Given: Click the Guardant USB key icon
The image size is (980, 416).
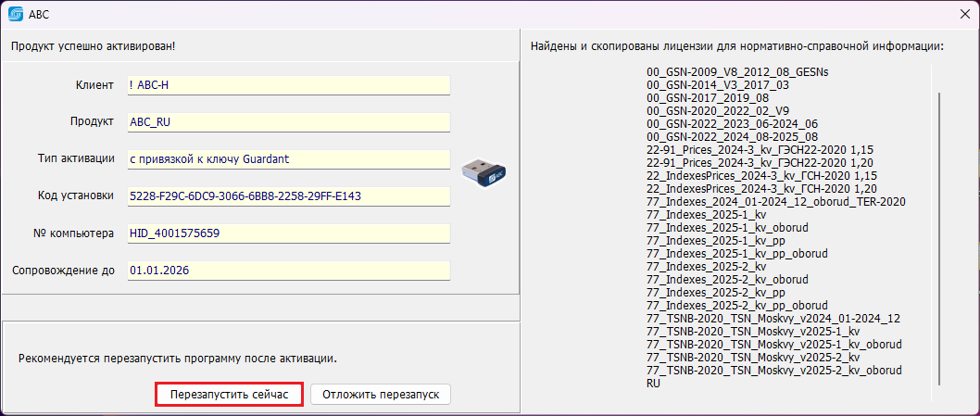Looking at the screenshot, I should pos(484,170).
